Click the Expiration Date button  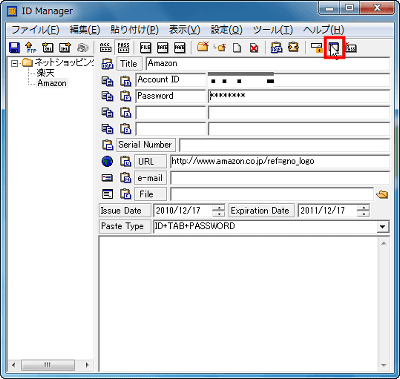[x=261, y=211]
